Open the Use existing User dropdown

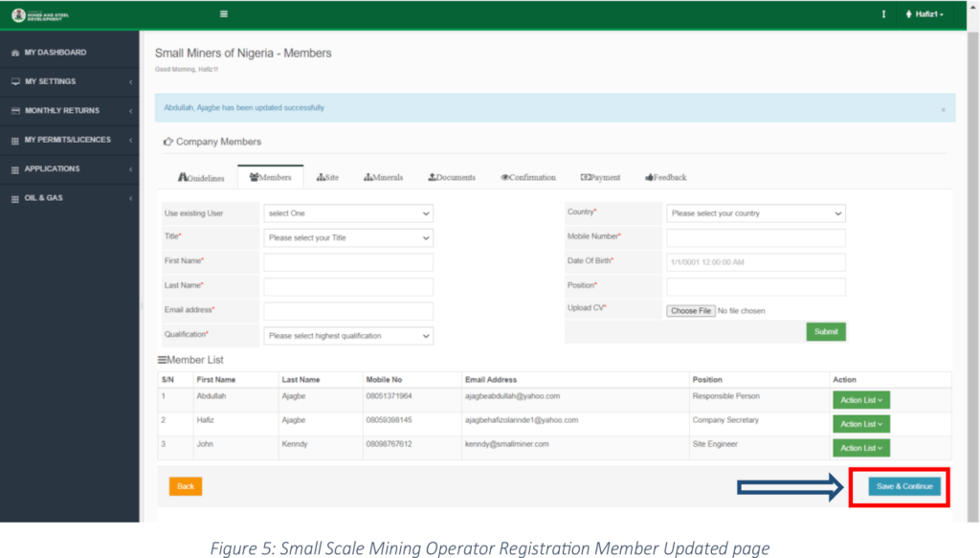click(347, 213)
